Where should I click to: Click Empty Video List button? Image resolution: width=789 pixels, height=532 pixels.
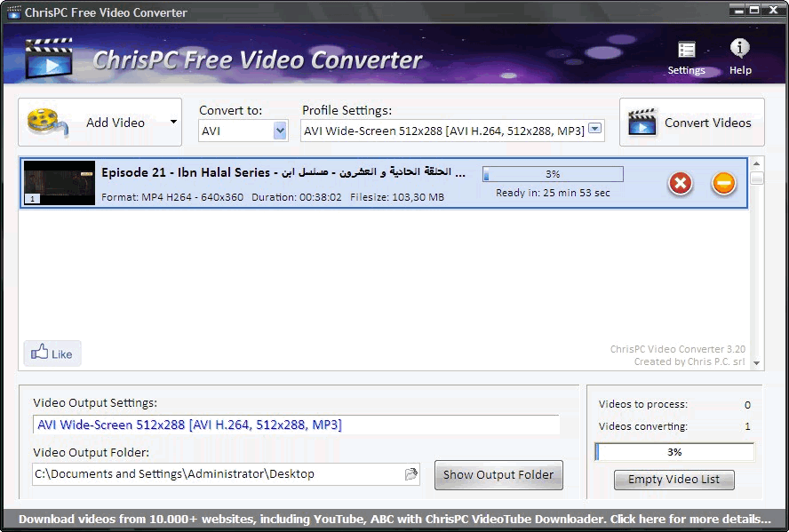tap(673, 480)
